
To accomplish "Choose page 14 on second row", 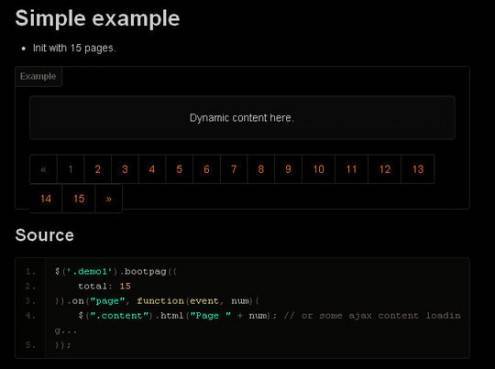I will point(46,199).
